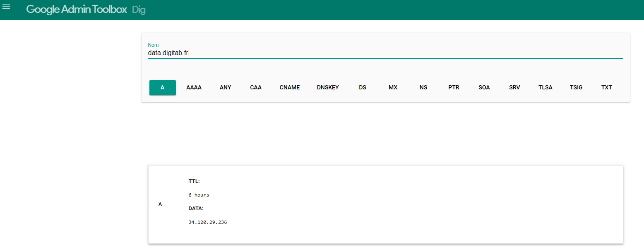Select the SOA record type

(x=484, y=88)
